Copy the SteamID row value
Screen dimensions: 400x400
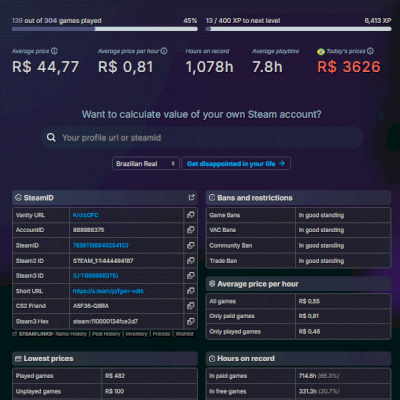pos(191,245)
